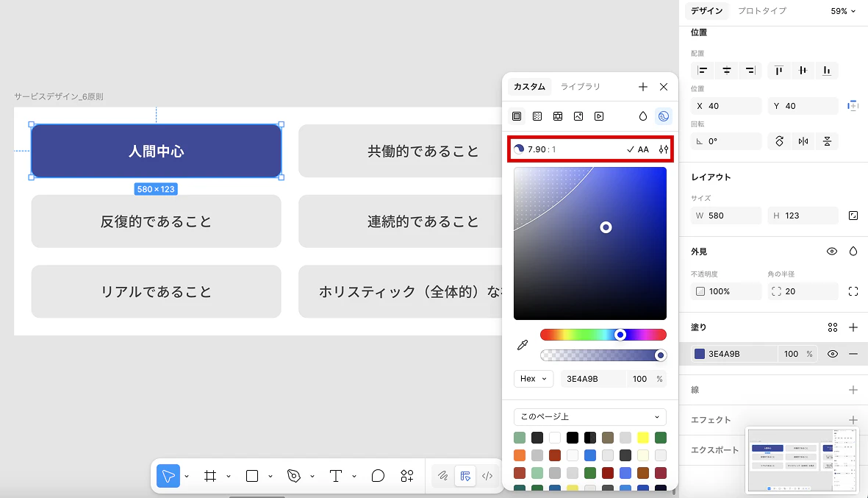Click the width field showing 580
The height and width of the screenshot is (498, 868).
(725, 216)
